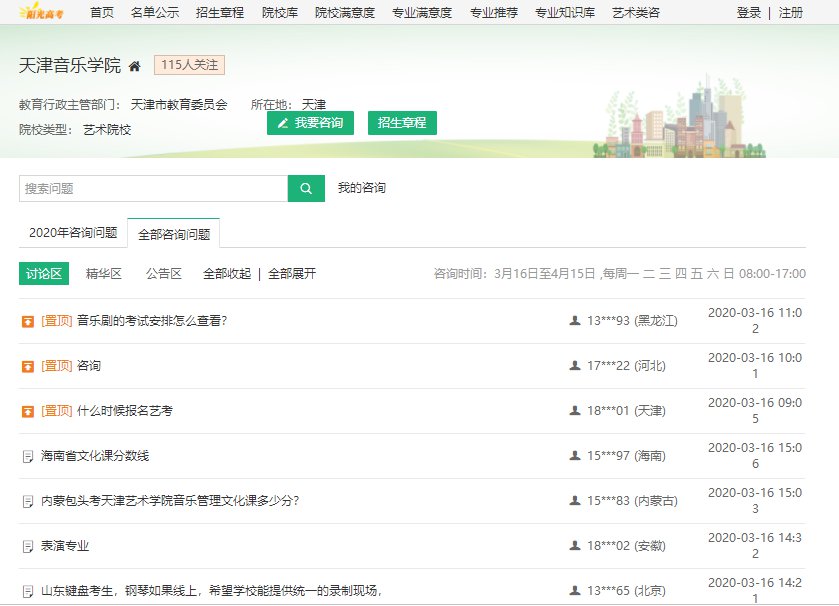The image size is (839, 606).
Task: Go to 艺术类咨 in the navigation bar
Action: (x=636, y=12)
